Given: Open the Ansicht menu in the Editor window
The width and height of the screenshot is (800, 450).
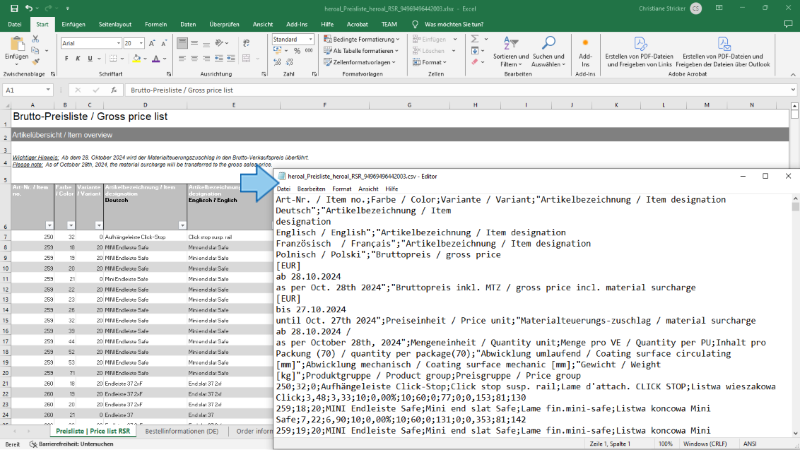Looking at the screenshot, I should [x=368, y=189].
